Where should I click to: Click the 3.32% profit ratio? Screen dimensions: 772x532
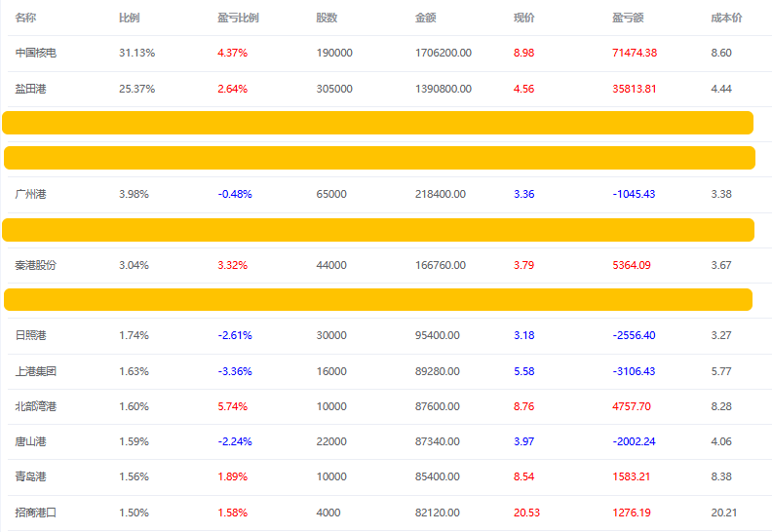[x=232, y=265]
